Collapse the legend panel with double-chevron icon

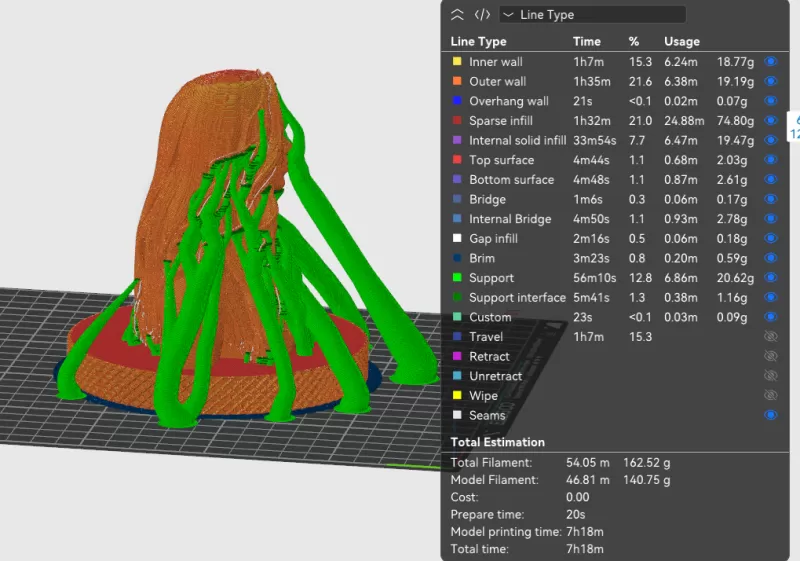coord(457,15)
